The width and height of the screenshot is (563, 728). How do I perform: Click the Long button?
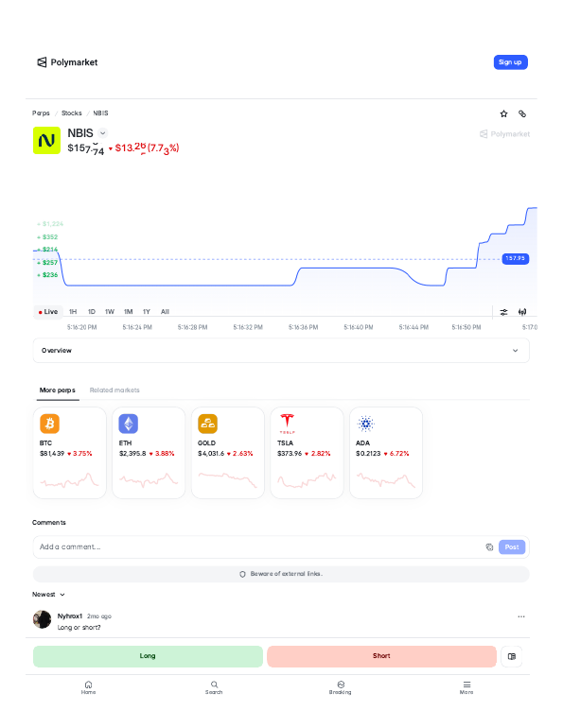(148, 656)
